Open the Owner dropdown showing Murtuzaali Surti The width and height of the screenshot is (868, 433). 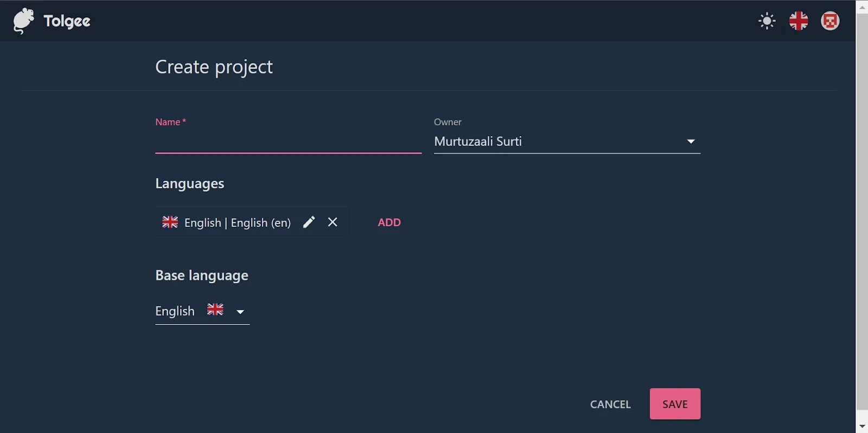559,142
